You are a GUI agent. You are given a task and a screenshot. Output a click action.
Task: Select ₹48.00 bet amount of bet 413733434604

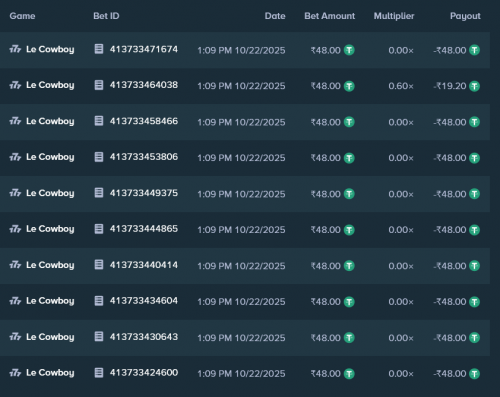tap(326, 302)
